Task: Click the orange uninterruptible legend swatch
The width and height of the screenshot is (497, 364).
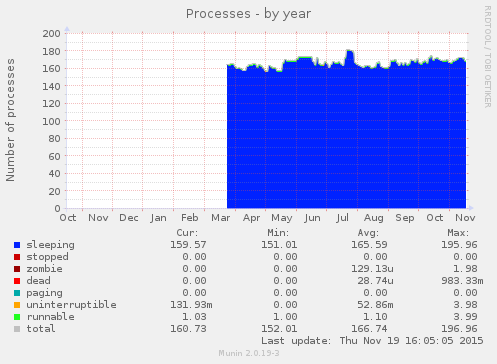Action: pos(17,305)
